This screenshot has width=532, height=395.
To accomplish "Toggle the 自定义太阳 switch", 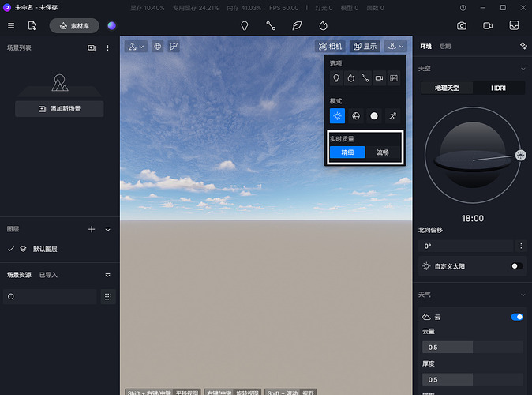I will 516,266.
